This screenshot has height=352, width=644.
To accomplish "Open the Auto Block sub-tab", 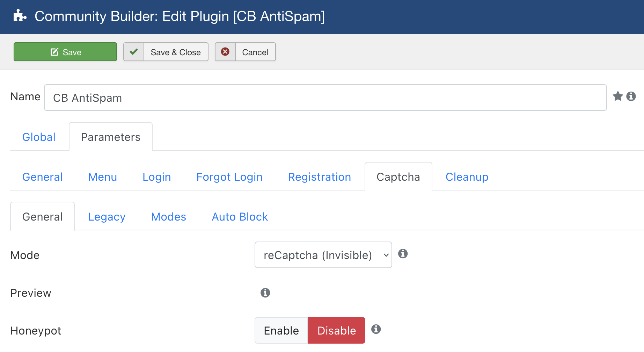I will tap(240, 217).
